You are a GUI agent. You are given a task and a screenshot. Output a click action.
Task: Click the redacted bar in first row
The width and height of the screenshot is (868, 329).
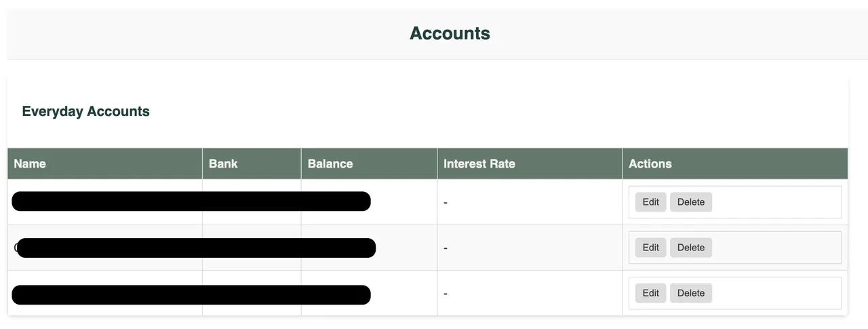pos(191,201)
